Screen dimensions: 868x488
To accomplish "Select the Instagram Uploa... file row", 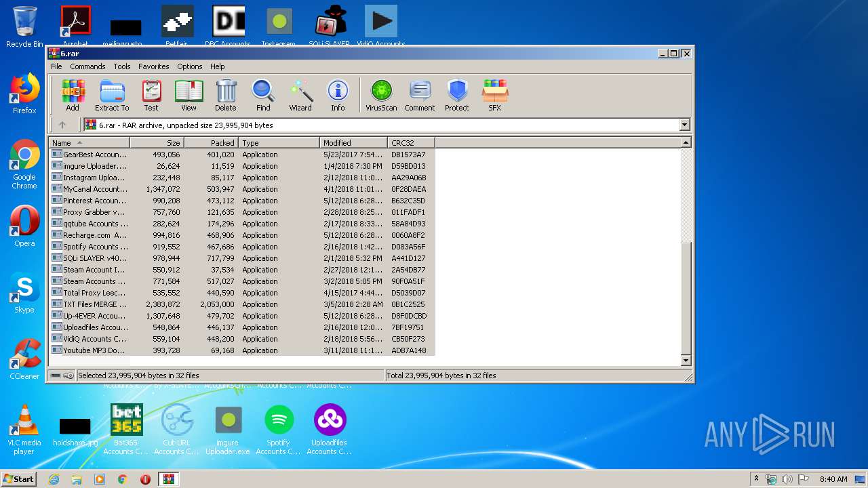I will point(242,178).
